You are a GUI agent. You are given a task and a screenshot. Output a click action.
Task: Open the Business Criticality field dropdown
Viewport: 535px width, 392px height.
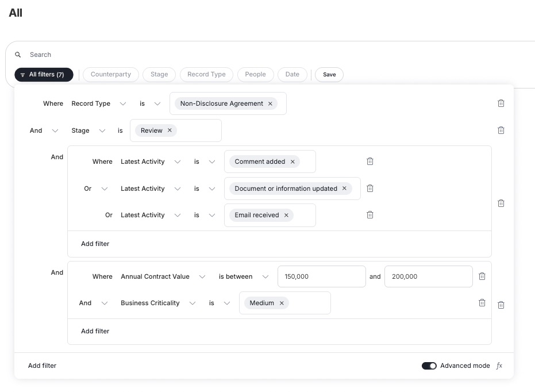[x=158, y=303]
